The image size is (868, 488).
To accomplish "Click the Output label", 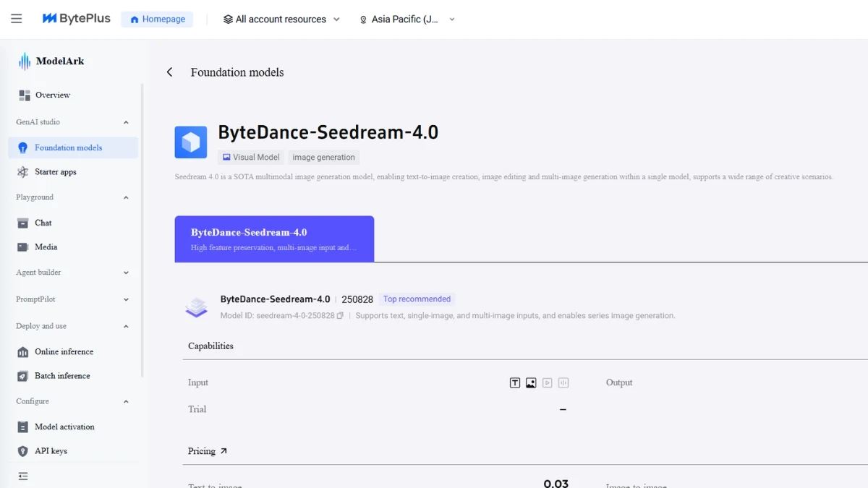I will click(x=619, y=382).
